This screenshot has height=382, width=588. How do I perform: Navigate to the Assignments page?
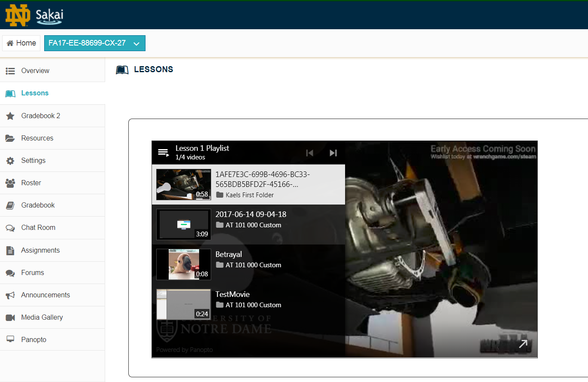pos(40,251)
